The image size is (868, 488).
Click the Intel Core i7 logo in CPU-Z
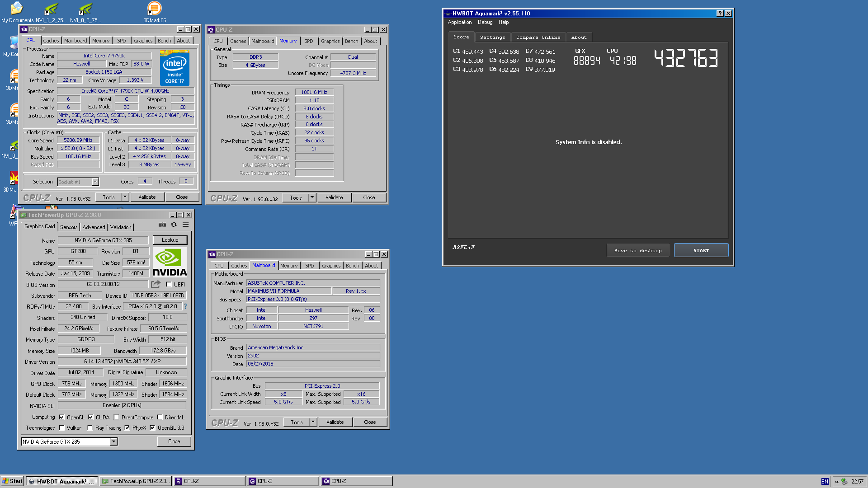(175, 68)
